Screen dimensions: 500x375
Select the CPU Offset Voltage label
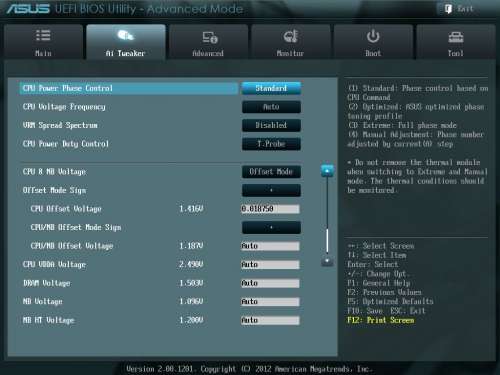66,209
